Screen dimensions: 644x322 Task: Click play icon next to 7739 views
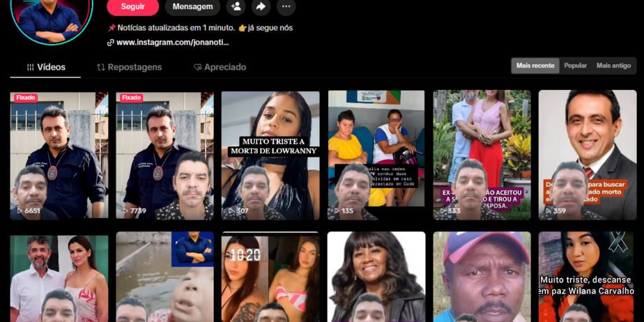[x=125, y=210]
